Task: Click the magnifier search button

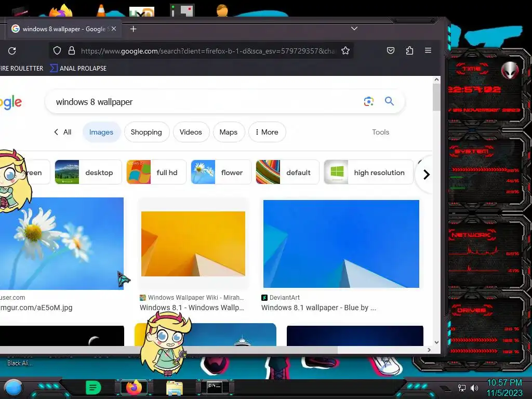Action: pos(389,101)
